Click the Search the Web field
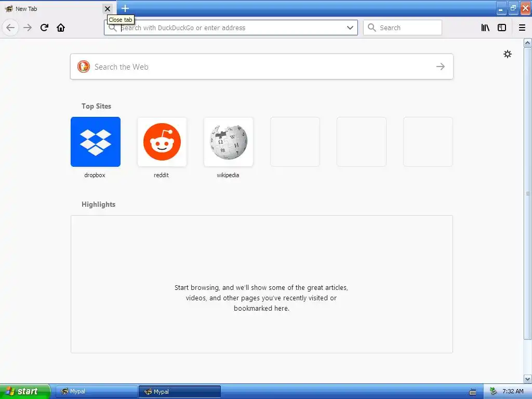Viewport: 532px width, 399px height. point(262,66)
